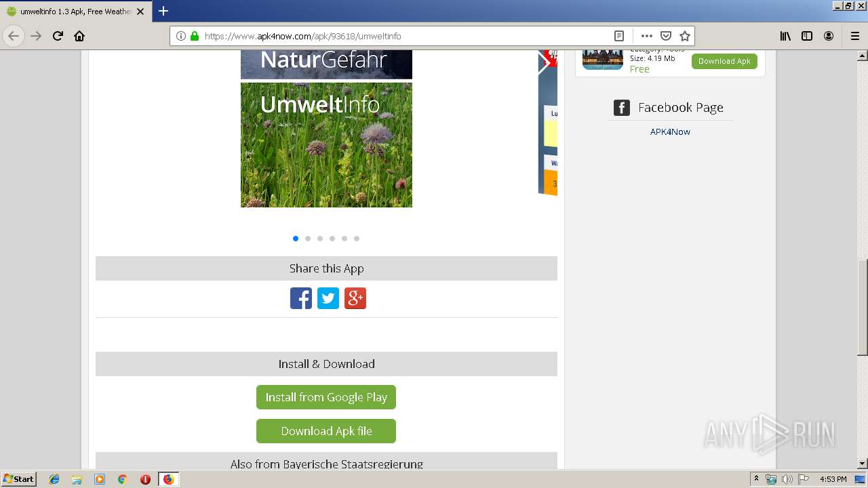Share app on Facebook

point(301,298)
